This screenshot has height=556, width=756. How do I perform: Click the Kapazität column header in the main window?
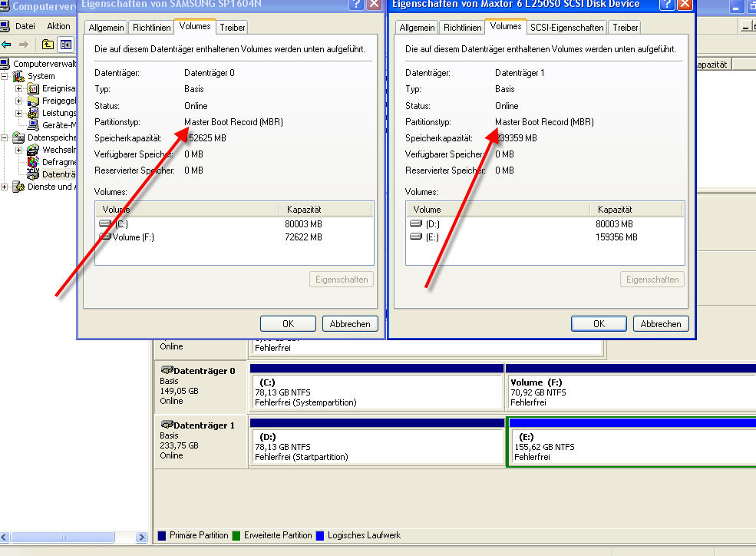tap(713, 65)
